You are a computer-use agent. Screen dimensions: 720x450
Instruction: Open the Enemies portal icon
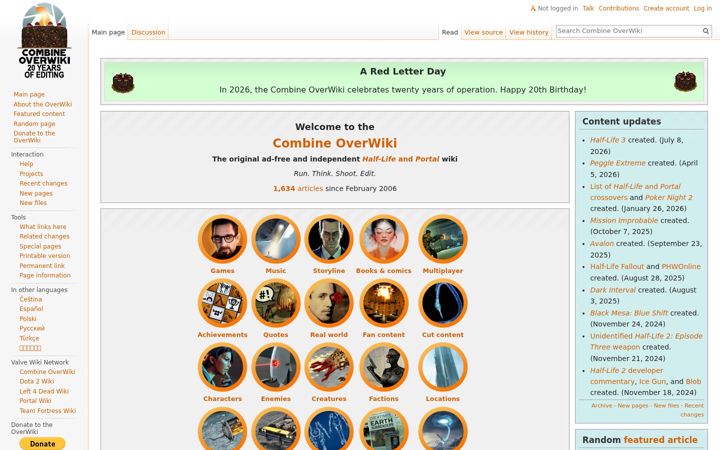tap(276, 367)
